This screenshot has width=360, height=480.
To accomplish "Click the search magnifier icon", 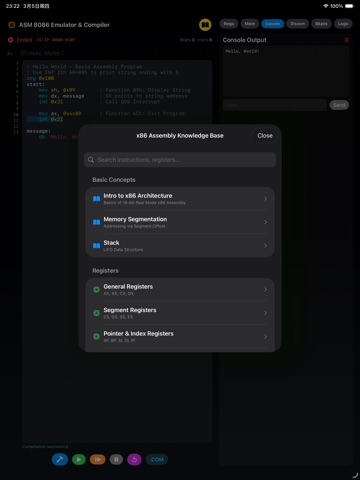I will (x=91, y=160).
